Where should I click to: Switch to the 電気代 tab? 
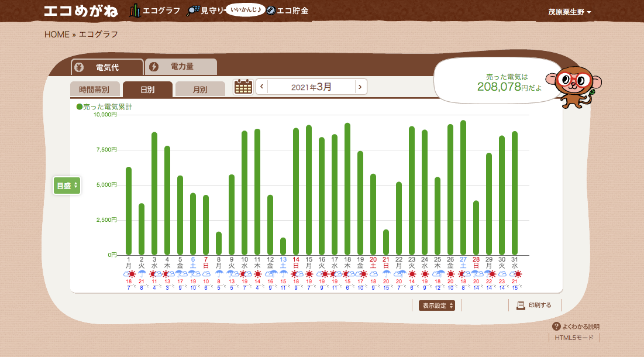107,67
